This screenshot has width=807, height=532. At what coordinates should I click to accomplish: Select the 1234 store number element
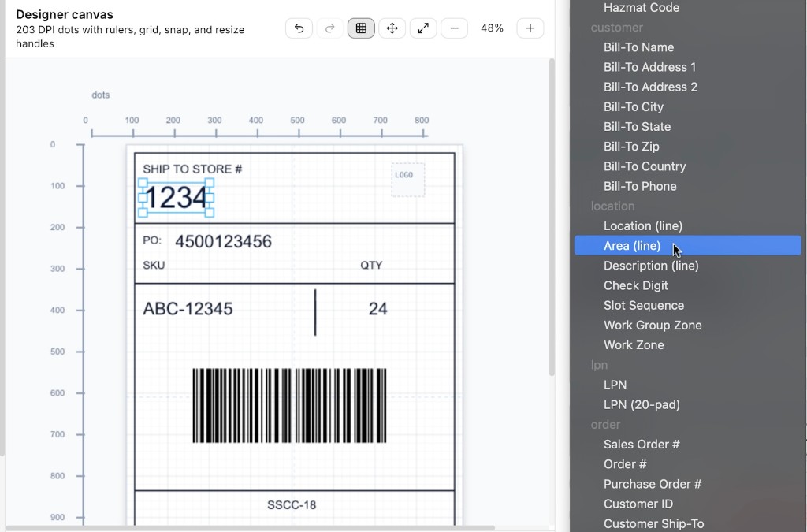click(176, 198)
